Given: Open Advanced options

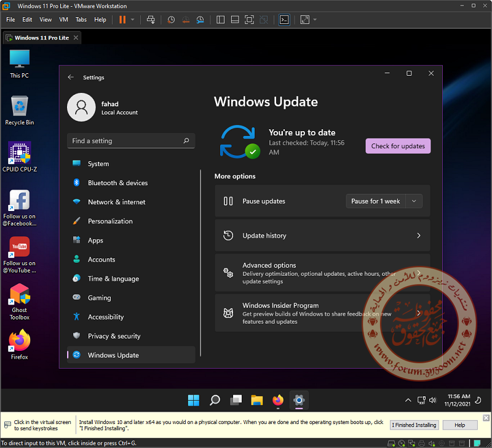Looking at the screenshot, I should click(x=322, y=273).
